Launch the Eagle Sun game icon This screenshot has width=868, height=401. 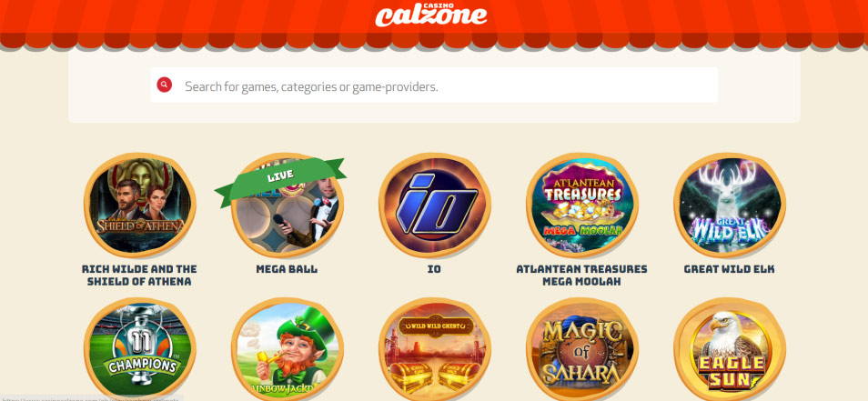pos(730,349)
